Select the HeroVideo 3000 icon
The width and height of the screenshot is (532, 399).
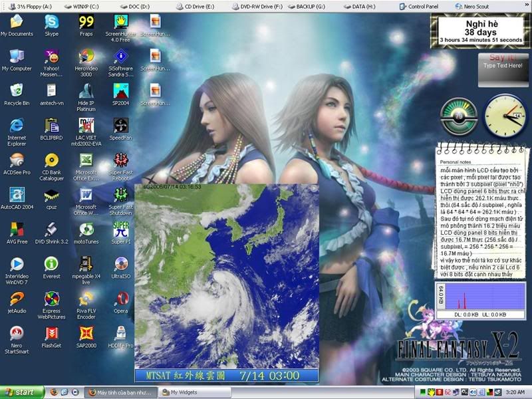(86, 63)
